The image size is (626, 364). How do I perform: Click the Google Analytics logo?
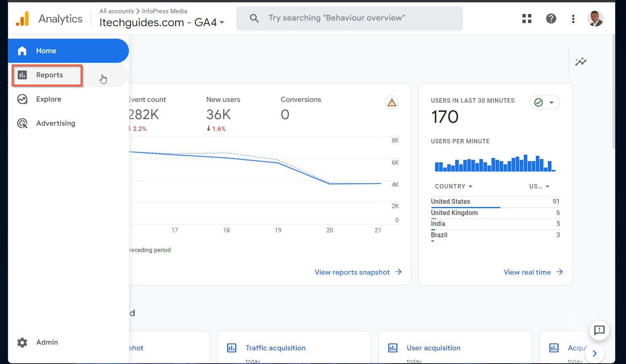coord(23,19)
